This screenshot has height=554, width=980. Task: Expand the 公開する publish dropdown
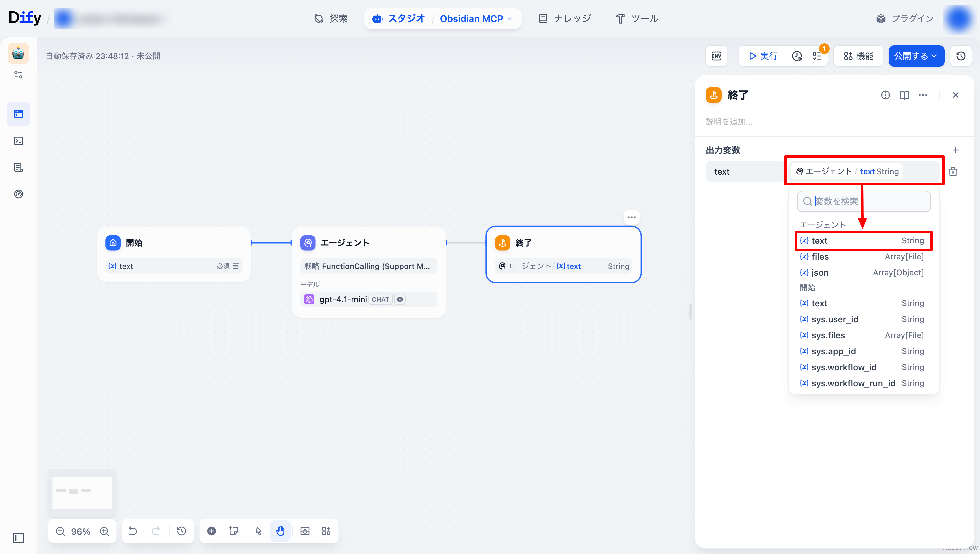(916, 56)
